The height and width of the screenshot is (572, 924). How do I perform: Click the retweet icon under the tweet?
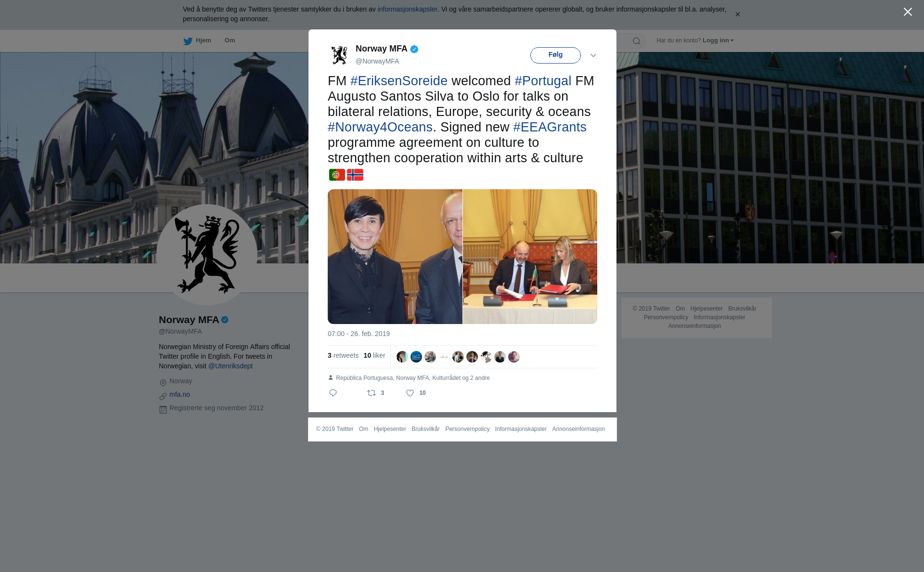point(372,393)
